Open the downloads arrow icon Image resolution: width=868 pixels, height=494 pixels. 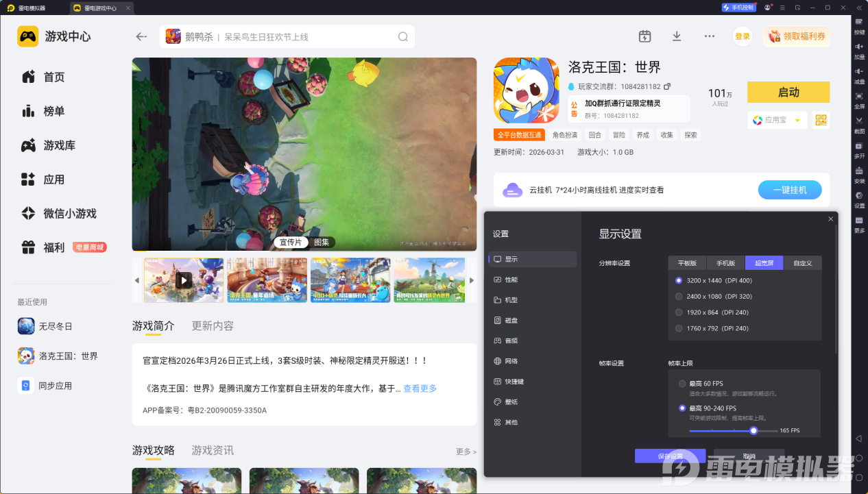click(x=677, y=36)
